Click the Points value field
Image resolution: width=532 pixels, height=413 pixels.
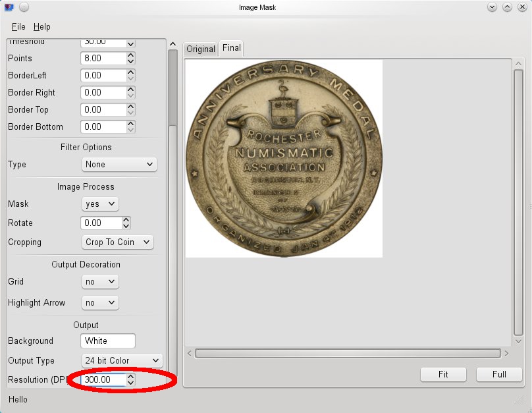103,59
